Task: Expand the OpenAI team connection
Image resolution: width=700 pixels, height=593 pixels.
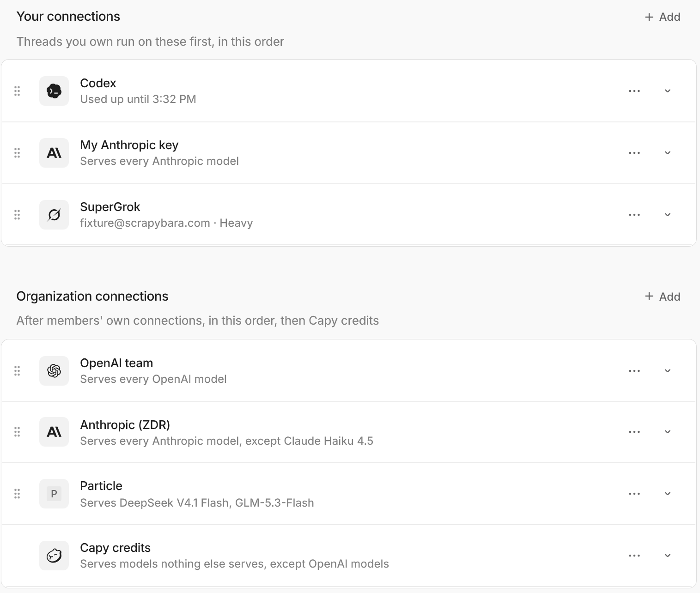Action: (x=668, y=371)
